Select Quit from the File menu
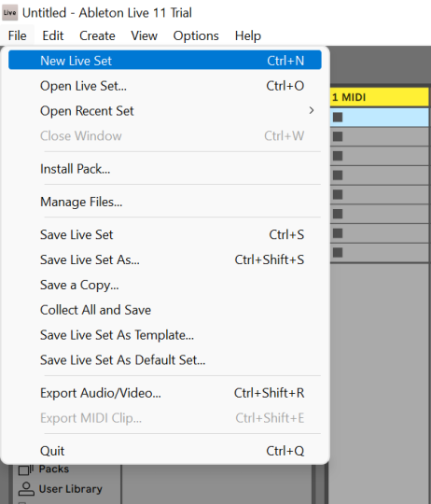This screenshot has width=431, height=504. (x=165, y=451)
